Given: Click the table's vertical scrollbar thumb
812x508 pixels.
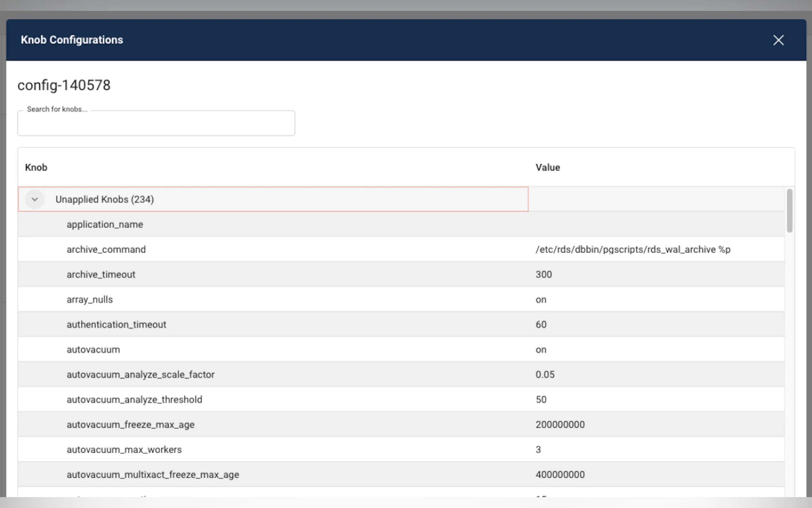Looking at the screenshot, I should [789, 210].
